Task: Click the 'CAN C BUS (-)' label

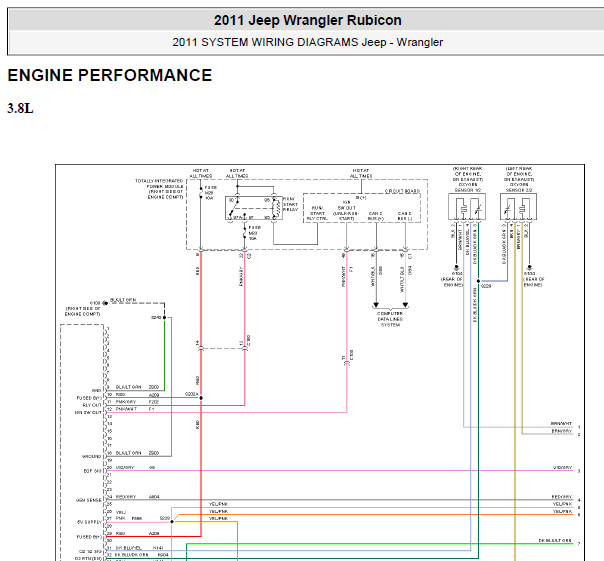Action: (405, 216)
